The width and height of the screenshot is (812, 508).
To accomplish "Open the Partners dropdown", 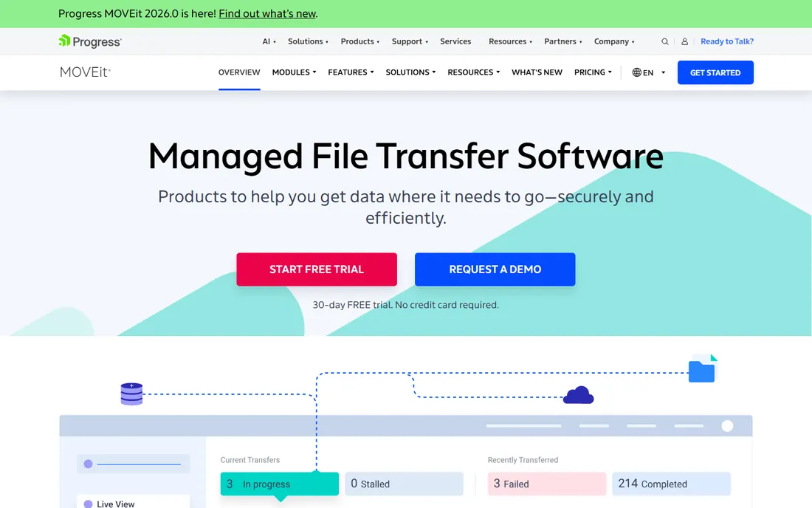I will pos(563,41).
